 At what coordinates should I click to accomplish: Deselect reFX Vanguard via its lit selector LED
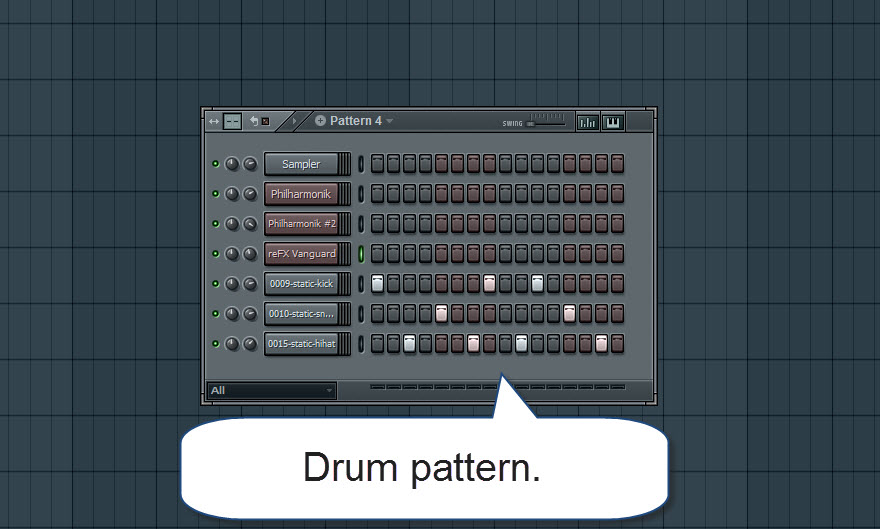point(361,254)
